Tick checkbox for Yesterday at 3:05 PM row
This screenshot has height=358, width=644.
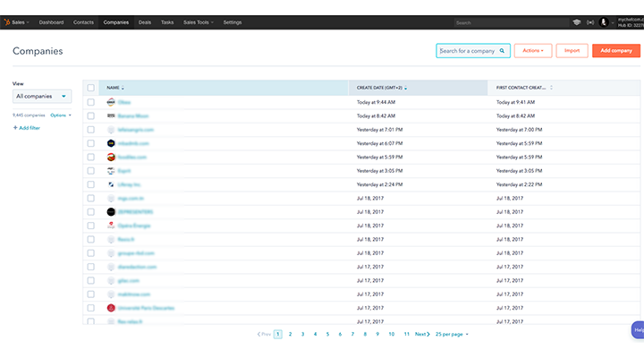[90, 171]
